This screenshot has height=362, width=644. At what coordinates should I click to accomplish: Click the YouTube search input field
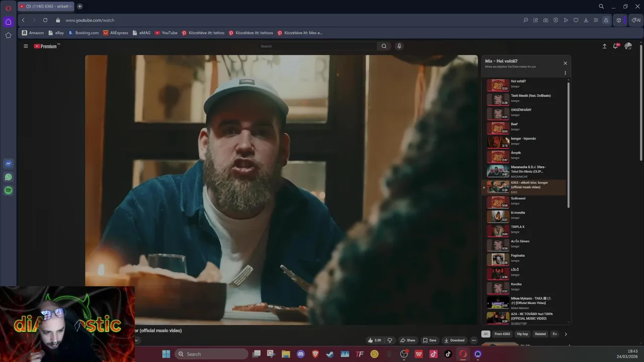(x=317, y=46)
